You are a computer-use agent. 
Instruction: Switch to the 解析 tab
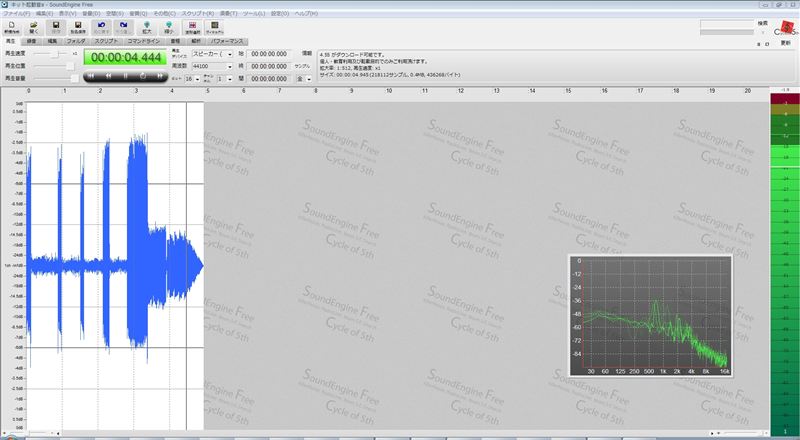point(196,41)
